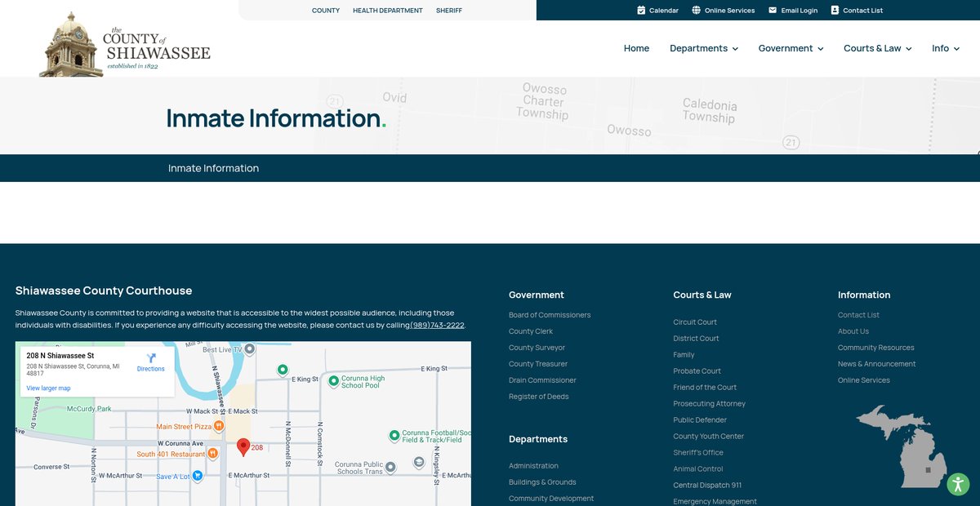
Task: Open the County Treasurer footer link
Action: [x=538, y=364]
